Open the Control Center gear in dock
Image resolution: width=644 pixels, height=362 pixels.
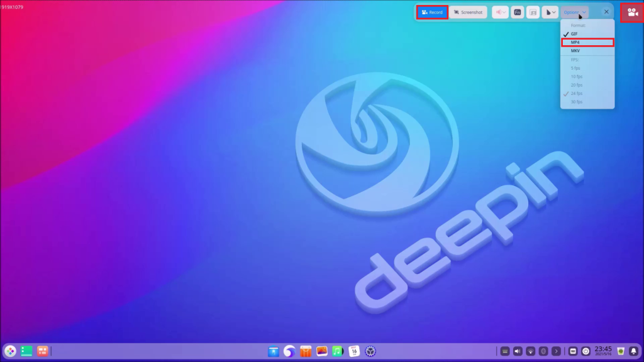pos(370,351)
